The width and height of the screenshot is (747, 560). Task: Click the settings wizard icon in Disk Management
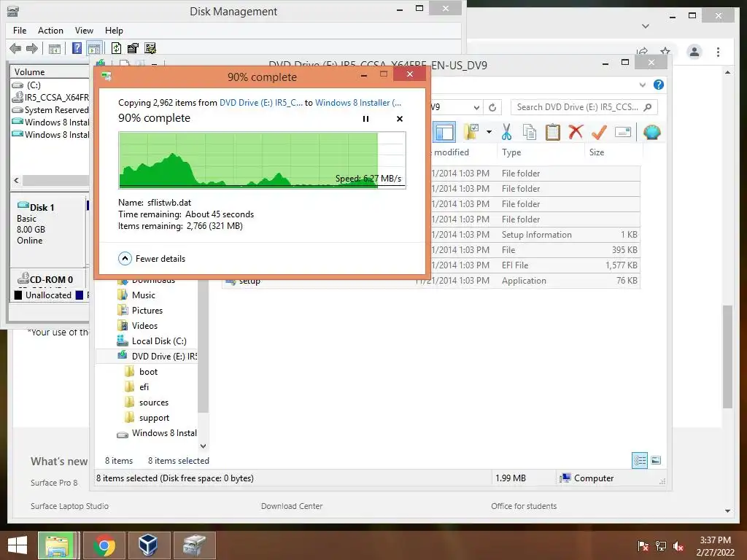(150, 48)
